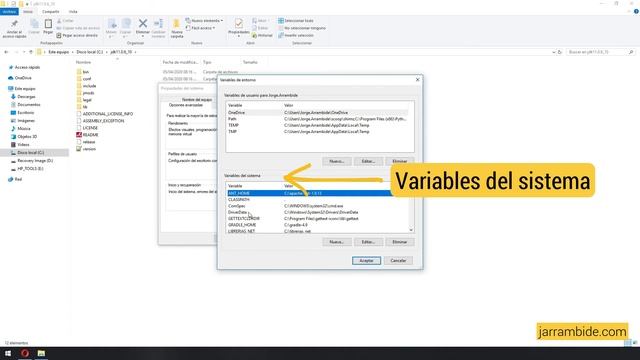Image resolution: width=640 pixels, height=360 pixels.
Task: Select Acceso rápido in navigation pane
Action: pos(27,67)
